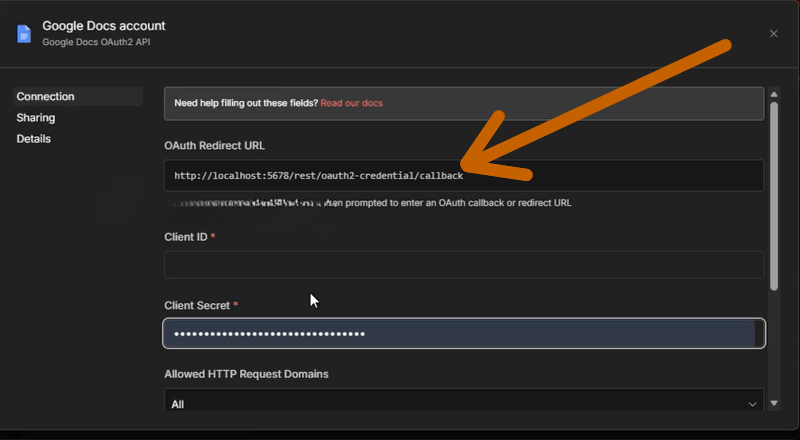Click the scrollbar up arrow
This screenshot has height=440, width=800.
[774, 94]
